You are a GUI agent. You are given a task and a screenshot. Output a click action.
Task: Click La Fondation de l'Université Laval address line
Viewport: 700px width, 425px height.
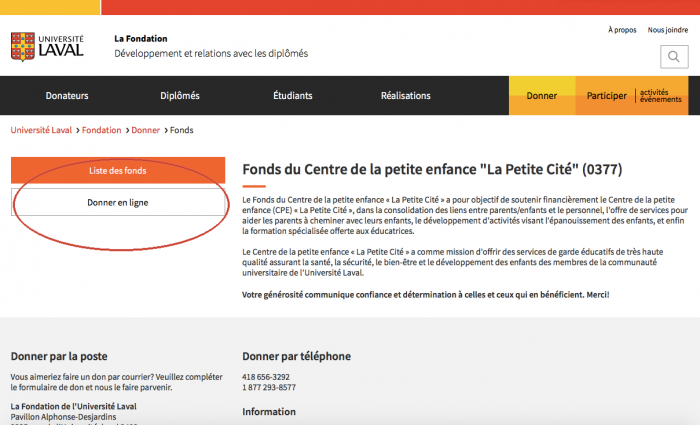74,406
